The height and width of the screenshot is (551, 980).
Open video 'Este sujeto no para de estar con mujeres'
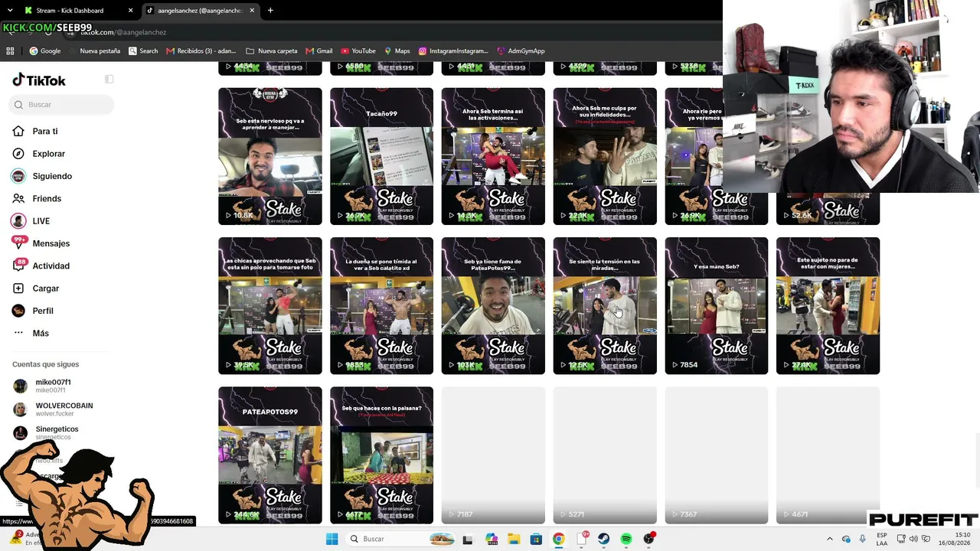pyautogui.click(x=828, y=306)
